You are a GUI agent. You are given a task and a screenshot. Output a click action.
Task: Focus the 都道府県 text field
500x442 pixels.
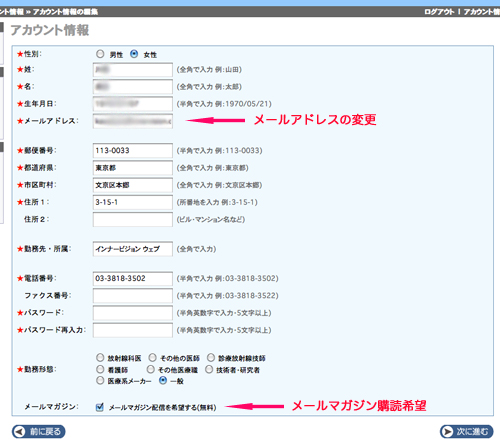[133, 168]
